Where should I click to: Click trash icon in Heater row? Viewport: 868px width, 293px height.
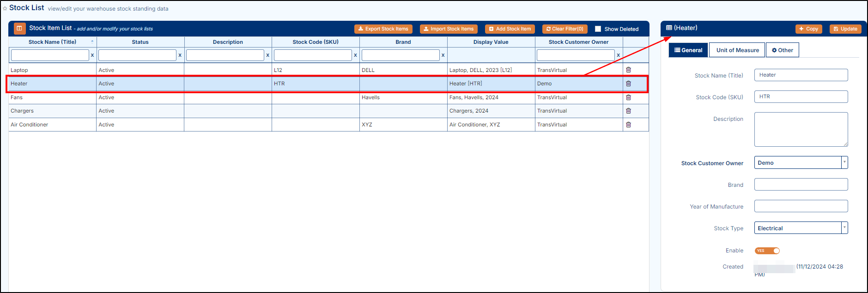(628, 84)
